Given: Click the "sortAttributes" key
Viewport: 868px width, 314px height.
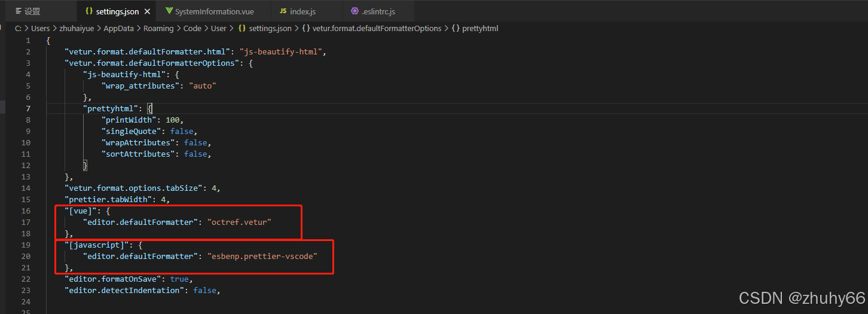Looking at the screenshot, I should coord(138,154).
